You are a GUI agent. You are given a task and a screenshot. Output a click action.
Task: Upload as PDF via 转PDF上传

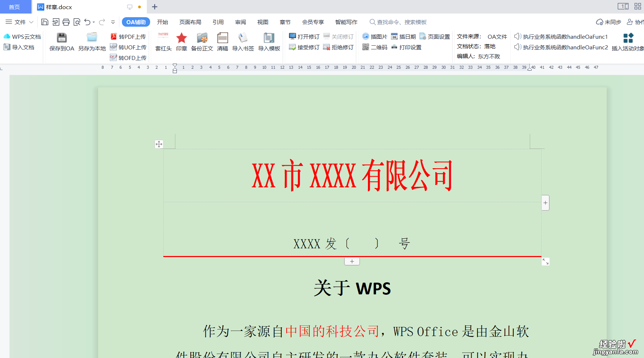click(x=128, y=37)
